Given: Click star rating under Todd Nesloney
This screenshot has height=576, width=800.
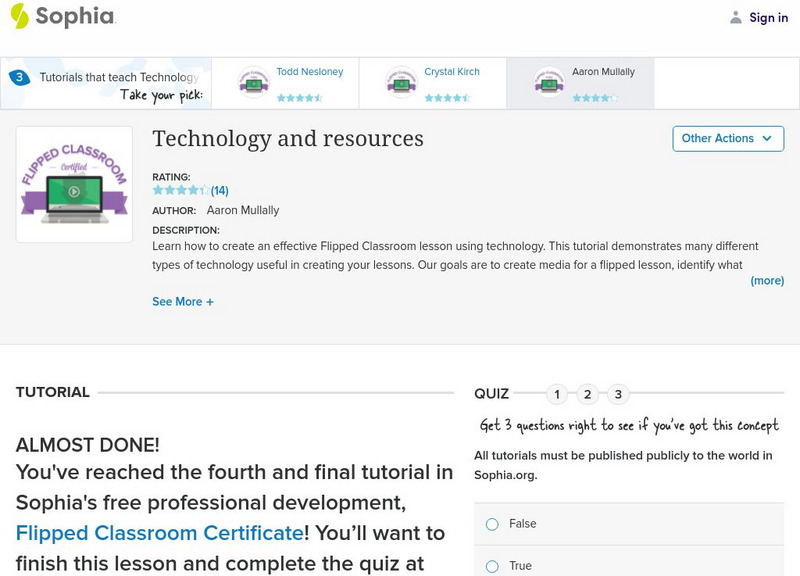Looking at the screenshot, I should [300, 97].
